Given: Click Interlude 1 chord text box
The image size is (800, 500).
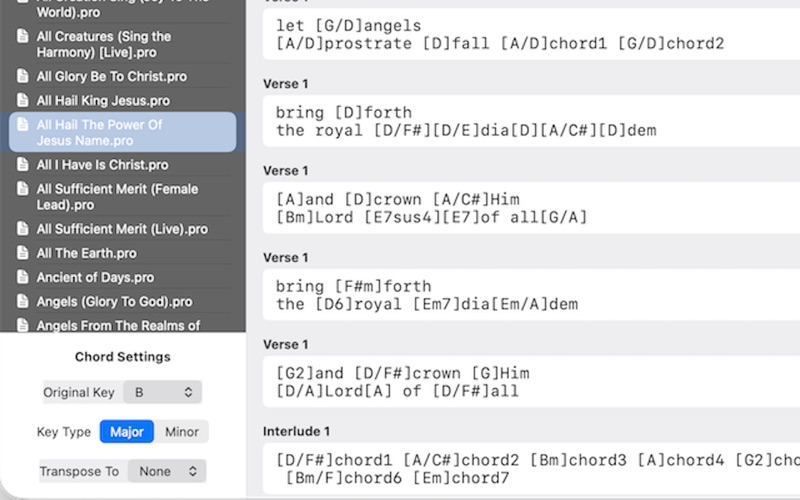Looking at the screenshot, I should [531, 468].
